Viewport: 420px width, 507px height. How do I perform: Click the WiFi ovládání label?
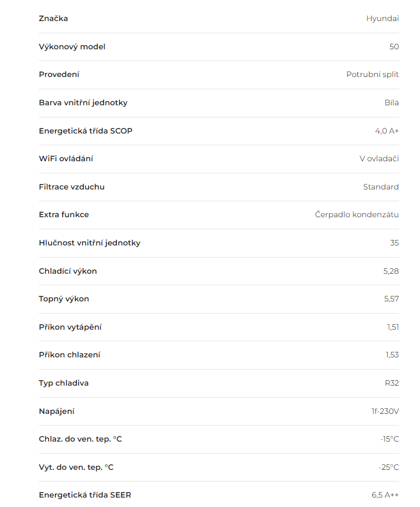pyautogui.click(x=66, y=159)
